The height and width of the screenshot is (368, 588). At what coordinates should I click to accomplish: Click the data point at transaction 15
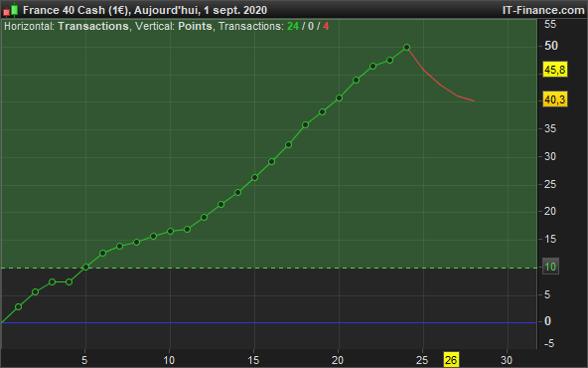[254, 178]
